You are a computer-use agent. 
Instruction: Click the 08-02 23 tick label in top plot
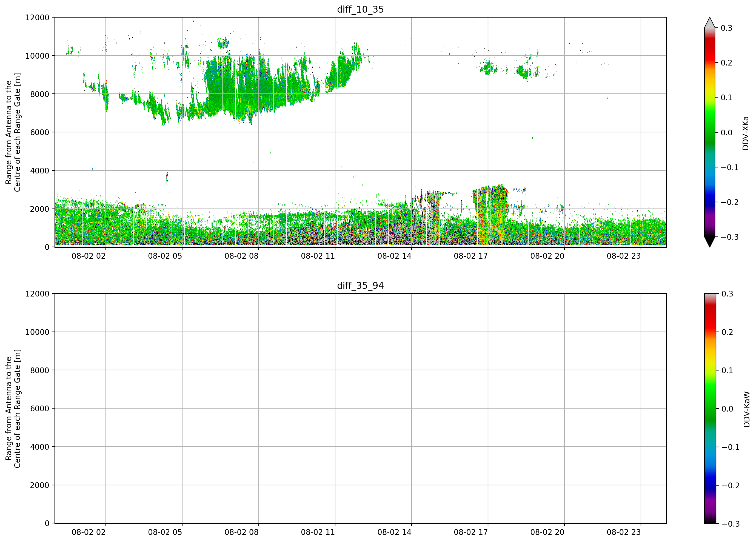point(624,256)
